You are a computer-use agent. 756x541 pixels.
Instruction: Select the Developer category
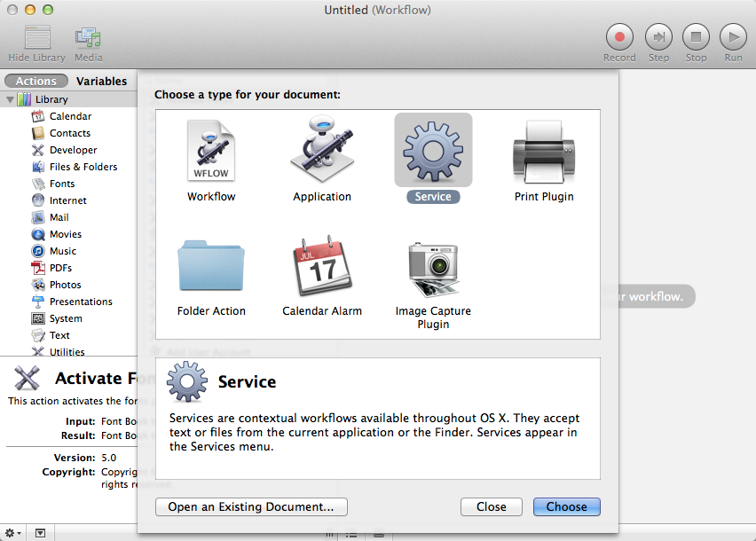click(74, 150)
